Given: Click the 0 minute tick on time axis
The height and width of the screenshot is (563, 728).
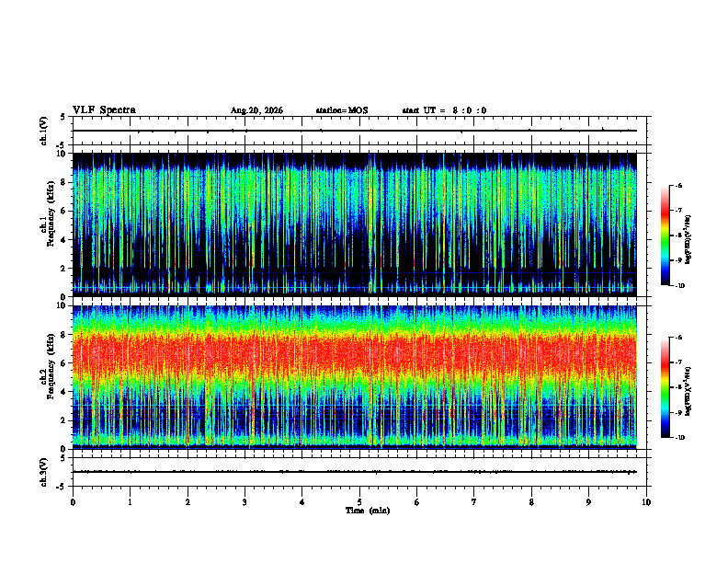Looking at the screenshot, I should pos(73,502).
